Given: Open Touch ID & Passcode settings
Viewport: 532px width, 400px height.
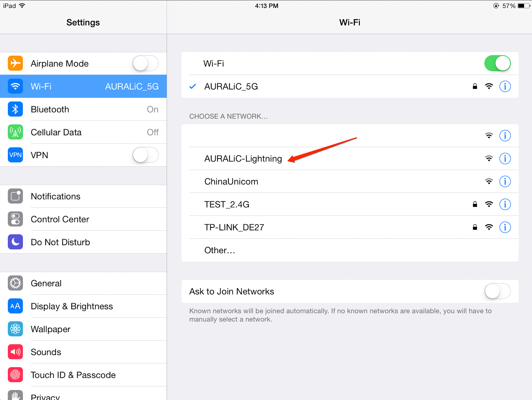Looking at the screenshot, I should click(x=83, y=375).
